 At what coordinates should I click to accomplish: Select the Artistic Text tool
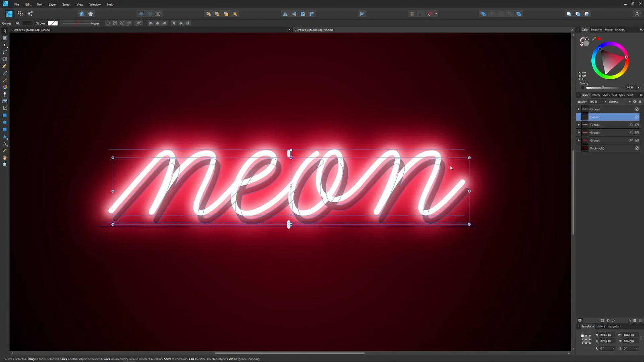coord(5,143)
